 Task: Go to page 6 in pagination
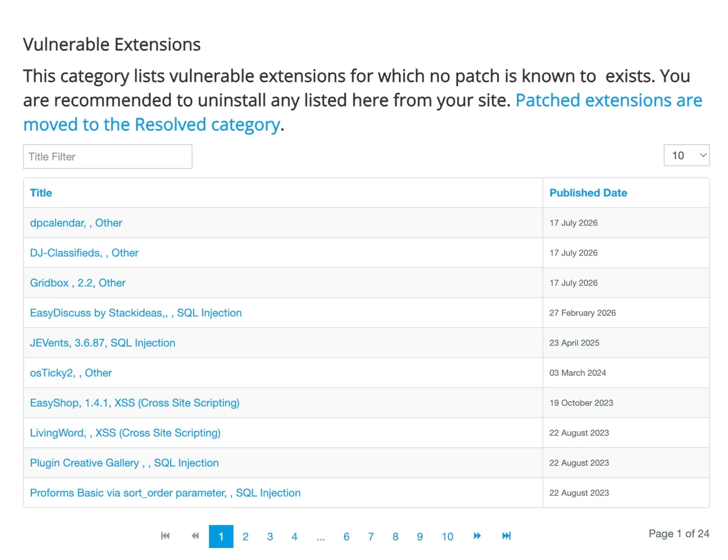coord(347,536)
